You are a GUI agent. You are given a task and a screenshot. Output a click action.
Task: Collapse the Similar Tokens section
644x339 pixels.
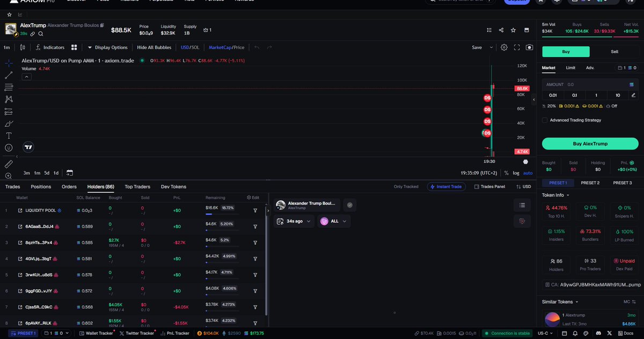561,302
